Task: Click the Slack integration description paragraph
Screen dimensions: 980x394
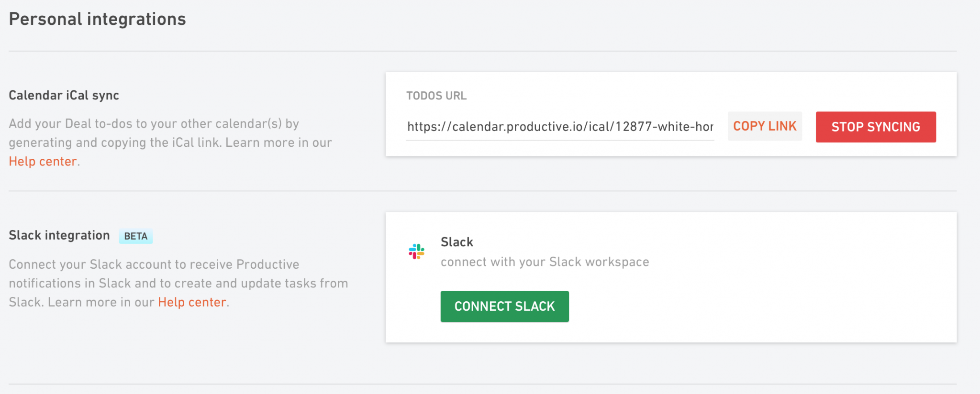Action: [x=178, y=283]
